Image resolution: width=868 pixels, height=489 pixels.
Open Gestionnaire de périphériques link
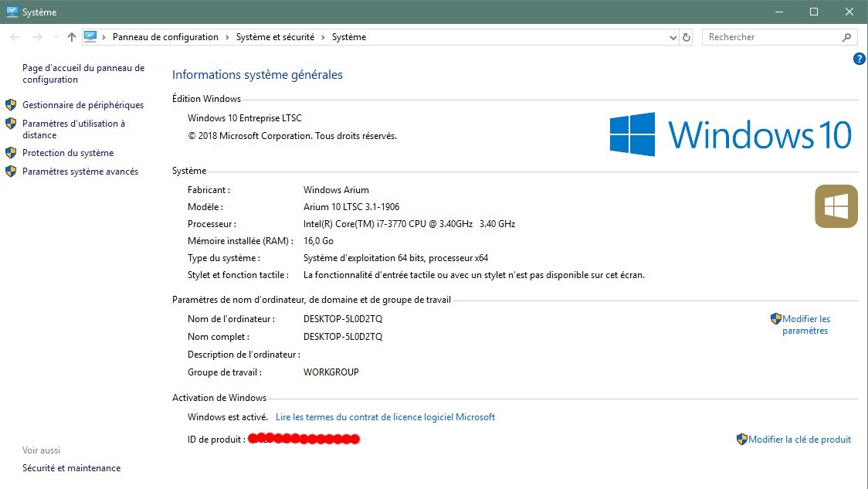coord(83,104)
